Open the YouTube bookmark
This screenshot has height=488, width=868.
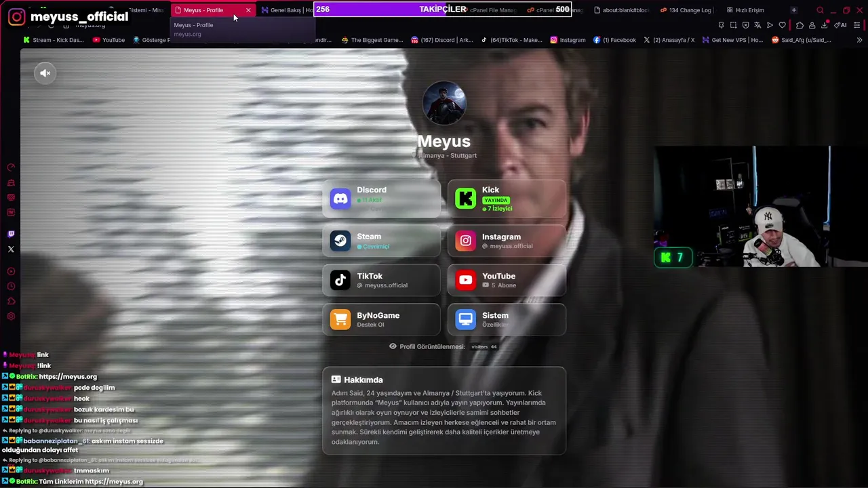click(x=108, y=40)
